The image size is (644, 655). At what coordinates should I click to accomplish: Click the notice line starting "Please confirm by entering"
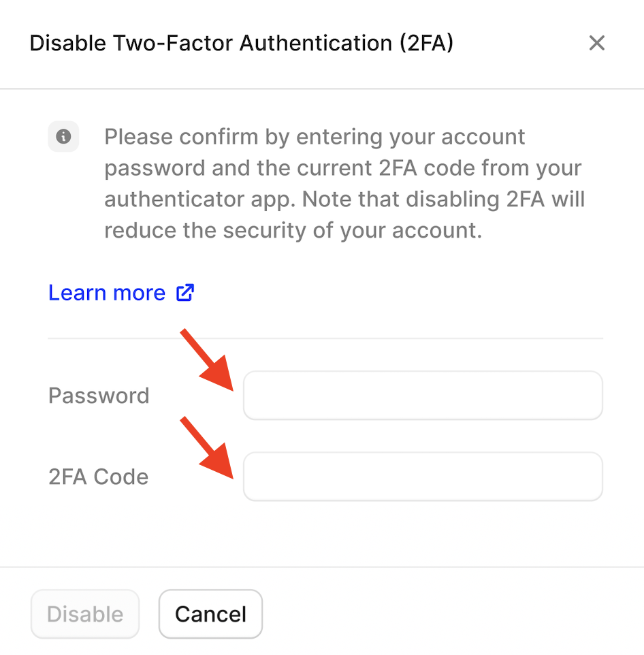coord(315,137)
